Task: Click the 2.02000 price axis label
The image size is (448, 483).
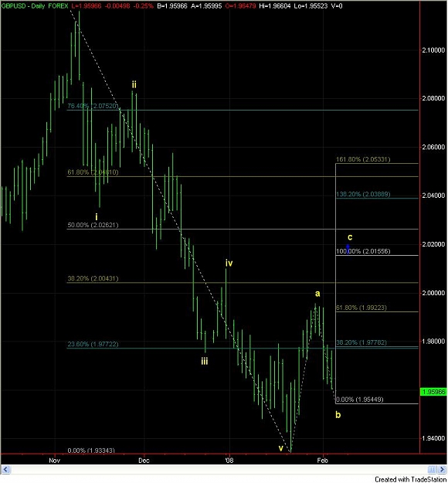Action: point(433,244)
